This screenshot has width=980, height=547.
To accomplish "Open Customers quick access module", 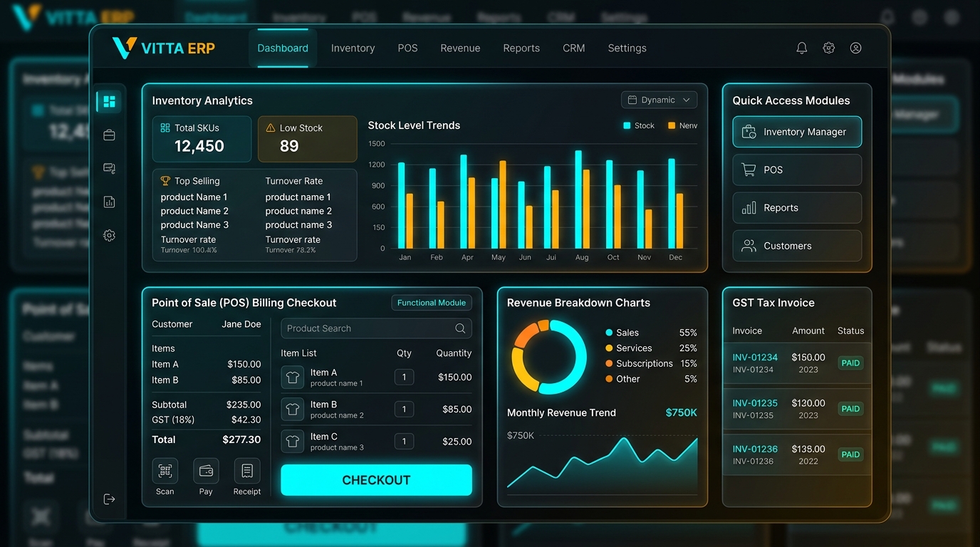I will 797,246.
